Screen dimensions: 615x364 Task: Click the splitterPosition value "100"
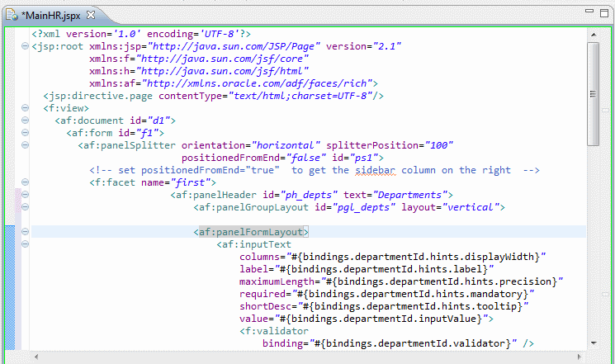[439, 145]
